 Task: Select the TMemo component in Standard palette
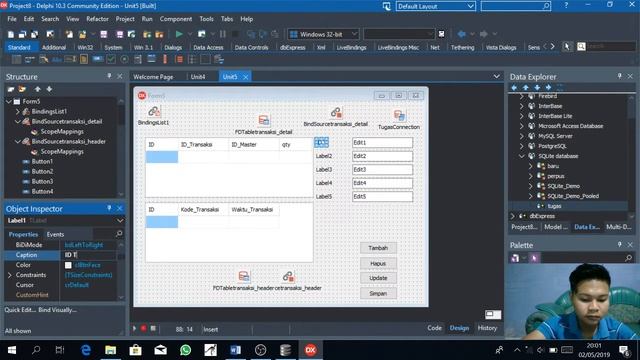tap(84, 60)
